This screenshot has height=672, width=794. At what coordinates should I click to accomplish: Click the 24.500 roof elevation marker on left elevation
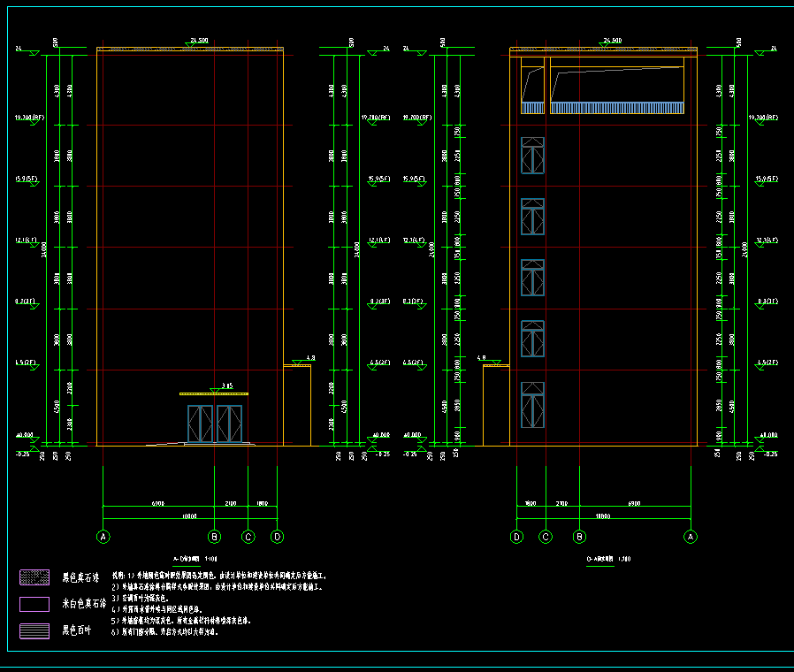[199, 42]
